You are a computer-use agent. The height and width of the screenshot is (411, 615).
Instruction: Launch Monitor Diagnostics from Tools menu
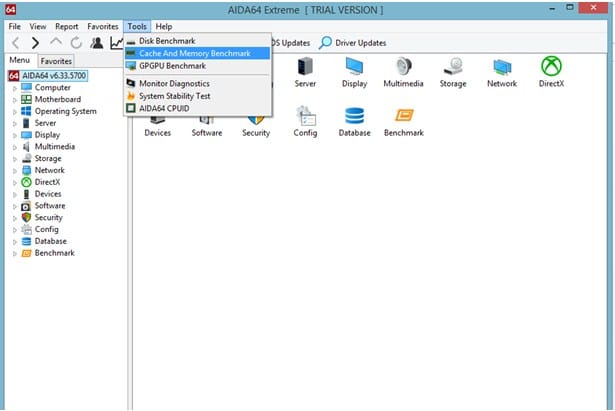tap(197, 84)
